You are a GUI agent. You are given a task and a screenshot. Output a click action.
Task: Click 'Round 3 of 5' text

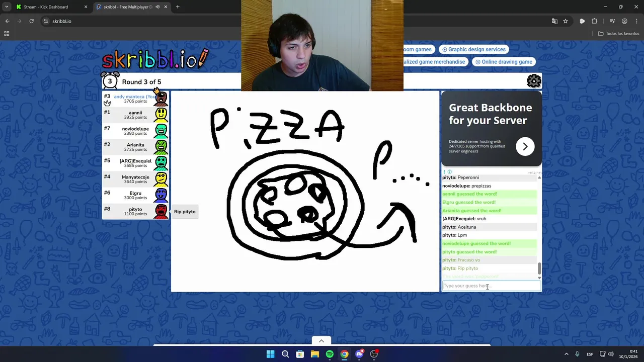[x=141, y=82]
